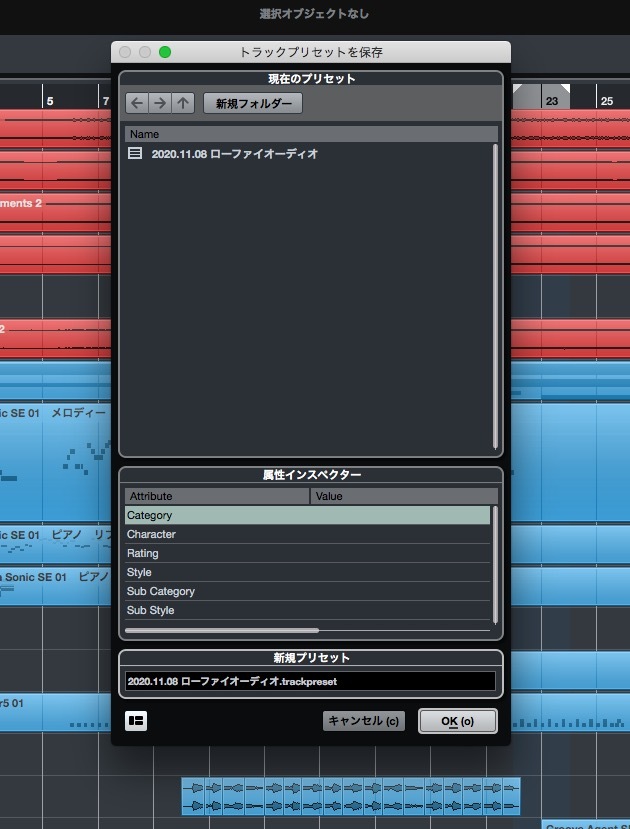This screenshot has height=829, width=630.
Task: Select the Character attribute row
Action: 307,534
